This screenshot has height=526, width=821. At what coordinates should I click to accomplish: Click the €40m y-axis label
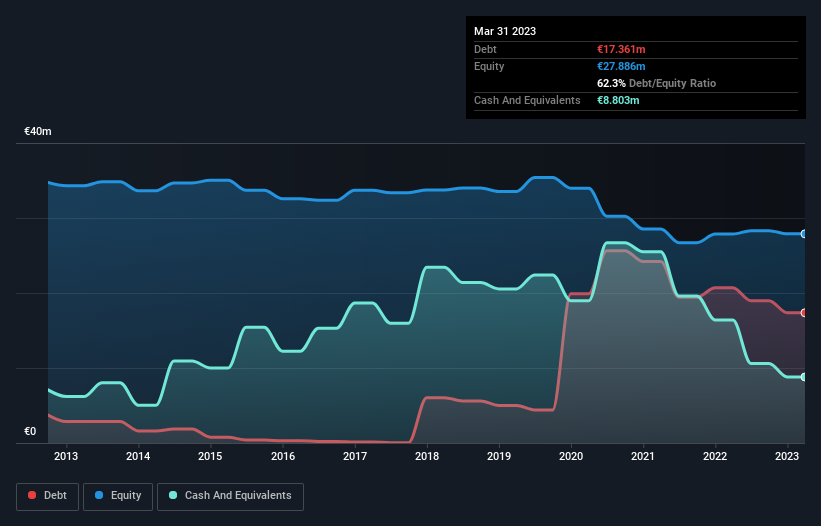coord(38,131)
